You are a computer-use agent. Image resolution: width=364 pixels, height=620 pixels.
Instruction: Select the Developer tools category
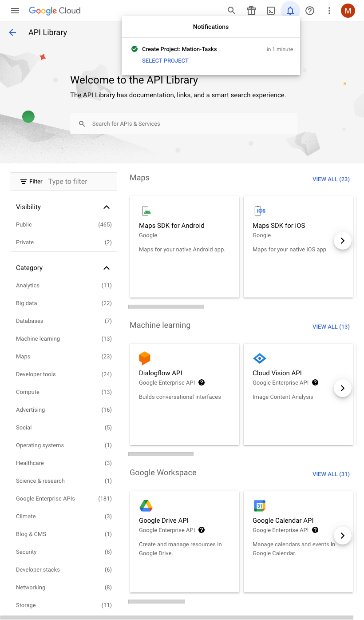64,374
